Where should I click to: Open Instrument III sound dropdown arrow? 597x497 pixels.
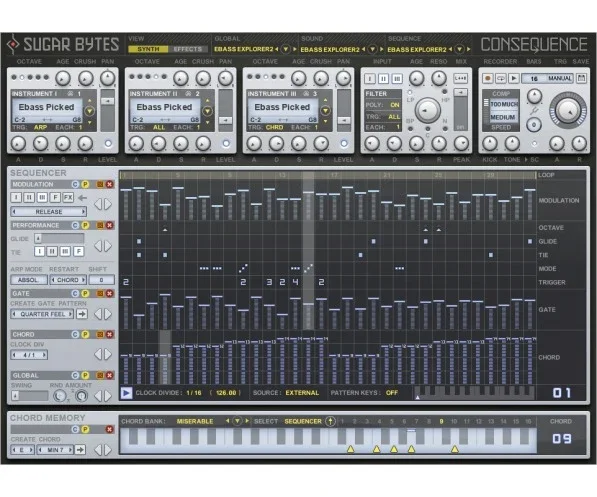326,111
